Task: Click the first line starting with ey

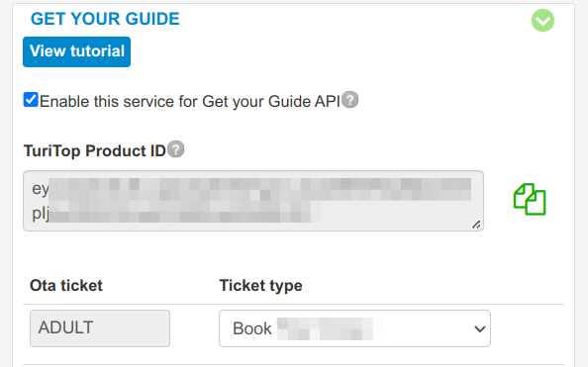Action: pyautogui.click(x=251, y=189)
